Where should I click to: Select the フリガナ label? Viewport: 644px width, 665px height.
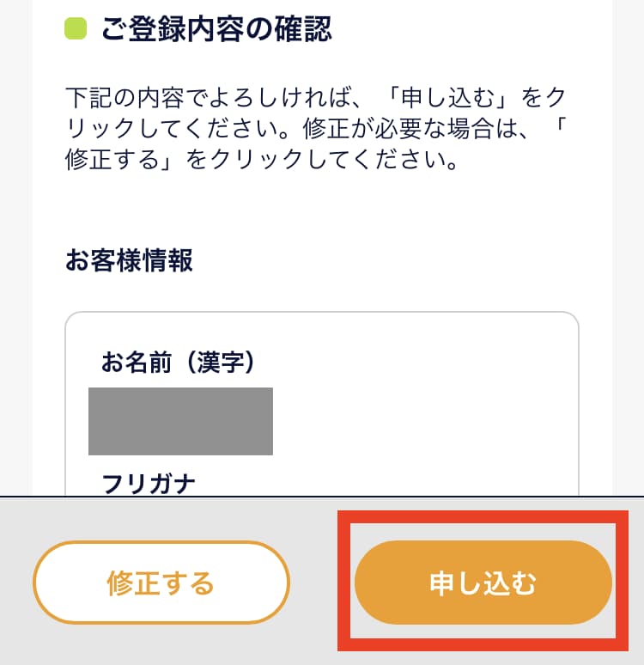(149, 484)
